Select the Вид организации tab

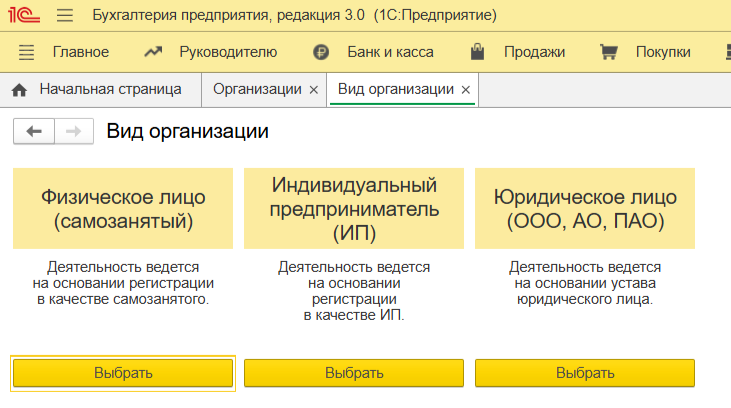396,89
